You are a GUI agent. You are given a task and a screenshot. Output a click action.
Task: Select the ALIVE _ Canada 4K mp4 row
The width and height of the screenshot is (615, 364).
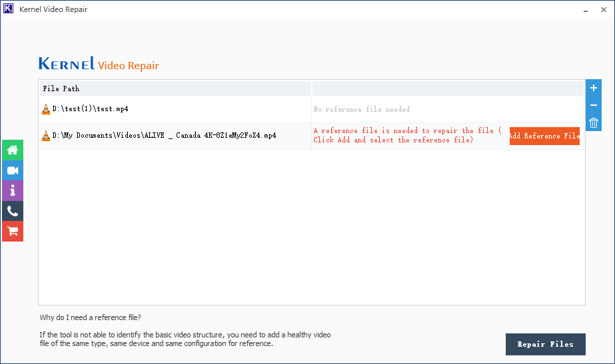[312, 136]
